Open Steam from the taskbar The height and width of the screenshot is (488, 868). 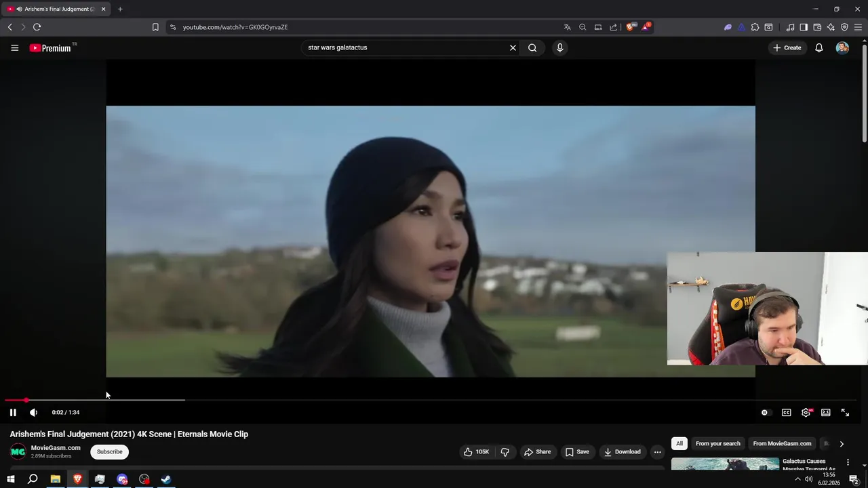166,479
